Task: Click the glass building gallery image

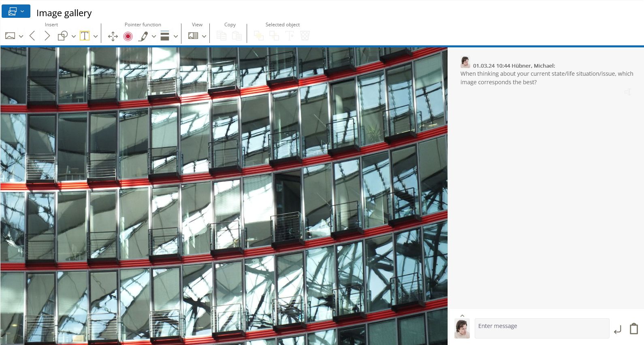Action: point(224,196)
